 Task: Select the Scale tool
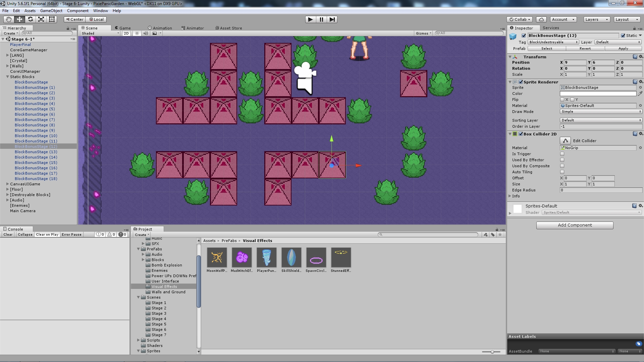(x=41, y=19)
